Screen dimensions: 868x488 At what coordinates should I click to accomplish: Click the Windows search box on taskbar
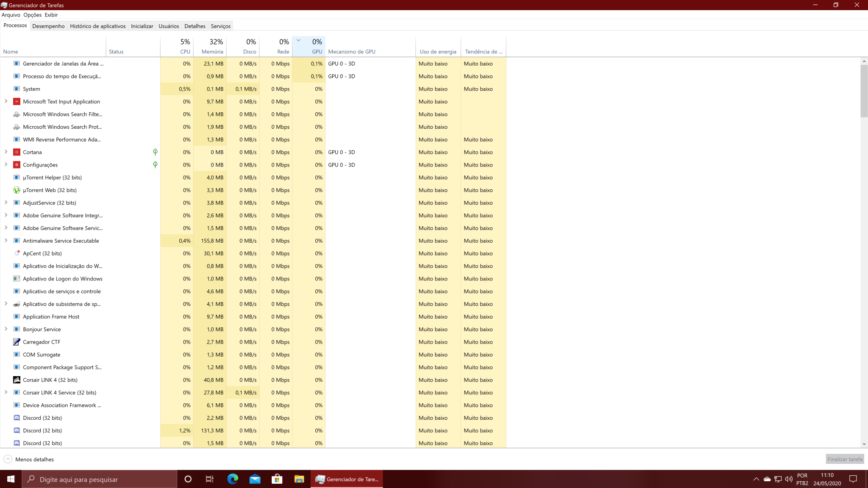click(x=100, y=479)
